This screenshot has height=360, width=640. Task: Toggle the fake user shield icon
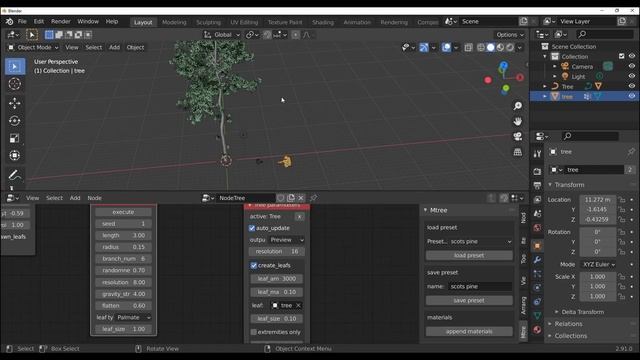click(281, 198)
